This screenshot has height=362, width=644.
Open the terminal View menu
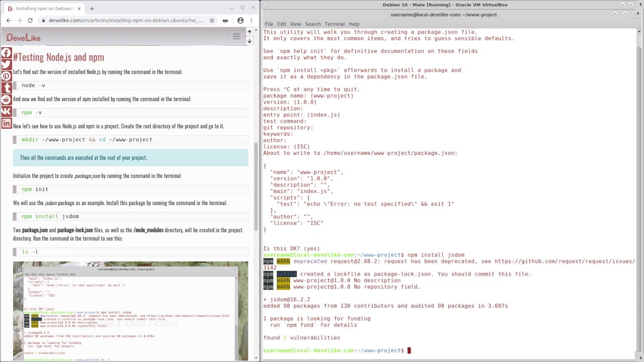295,24
